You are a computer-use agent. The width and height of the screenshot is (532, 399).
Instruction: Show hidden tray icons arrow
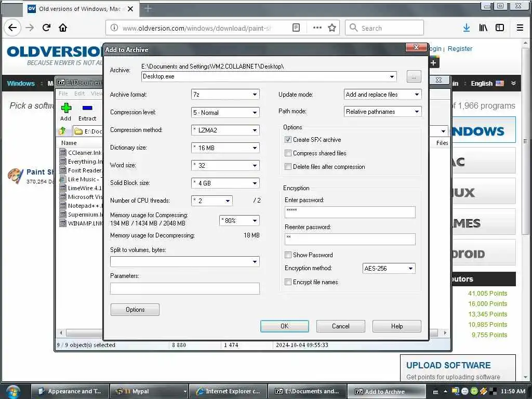coord(445,392)
